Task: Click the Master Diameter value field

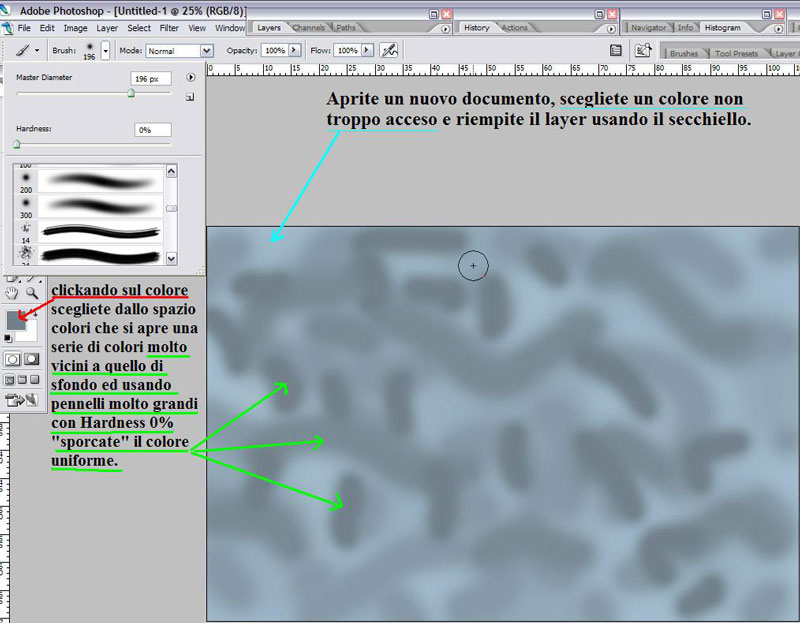Action: [x=151, y=79]
